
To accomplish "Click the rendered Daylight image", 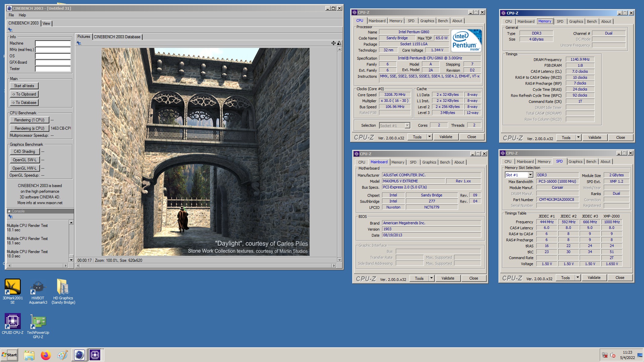I will [x=206, y=152].
